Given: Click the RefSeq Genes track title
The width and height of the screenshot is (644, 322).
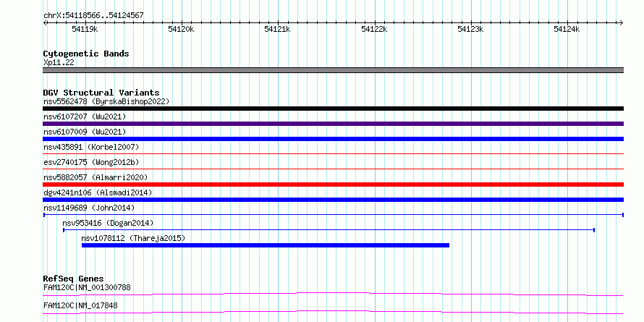Looking at the screenshot, I should (74, 279).
